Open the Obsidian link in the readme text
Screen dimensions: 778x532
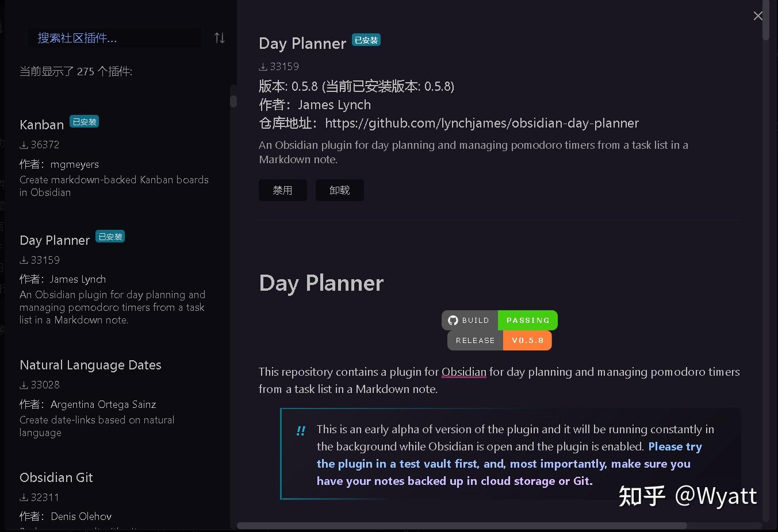[463, 372]
